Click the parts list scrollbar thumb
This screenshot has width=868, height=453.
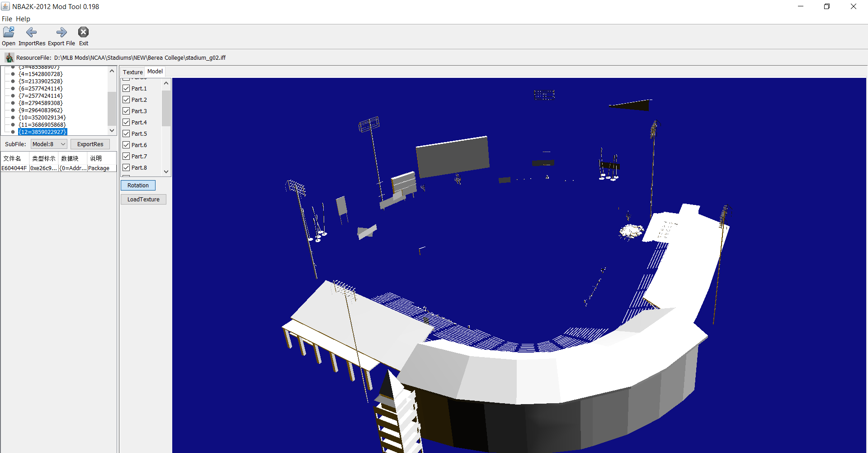[166, 108]
